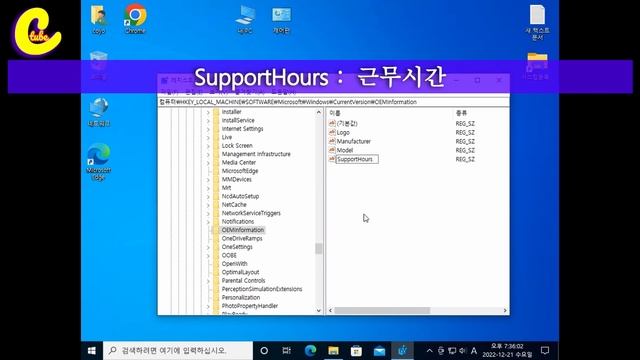This screenshot has width=640, height=360.
Task: Select the Media Center tree key
Action: tap(239, 162)
